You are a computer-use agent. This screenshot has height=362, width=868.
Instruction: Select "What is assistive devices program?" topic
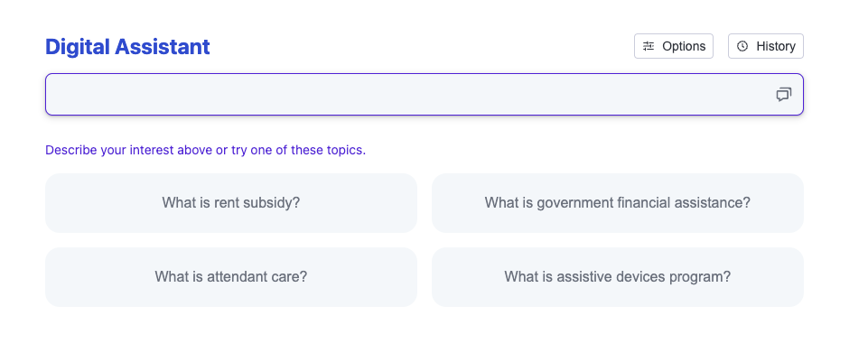click(618, 277)
